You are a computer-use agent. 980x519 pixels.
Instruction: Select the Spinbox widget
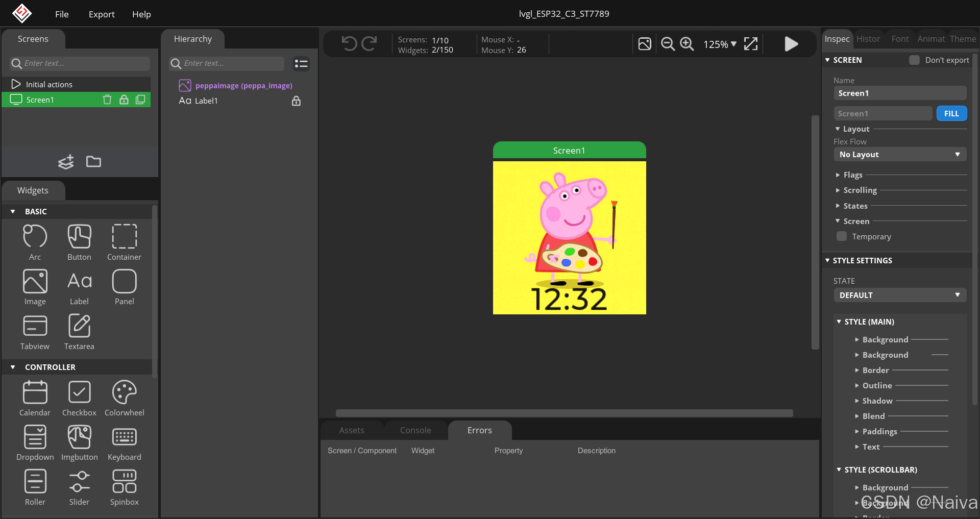[124, 487]
